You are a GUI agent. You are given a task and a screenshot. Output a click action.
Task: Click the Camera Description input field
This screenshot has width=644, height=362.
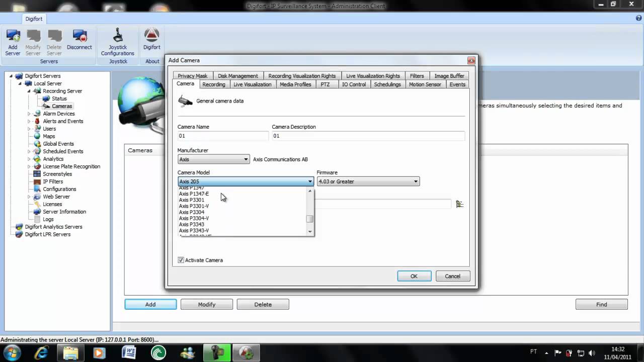368,136
